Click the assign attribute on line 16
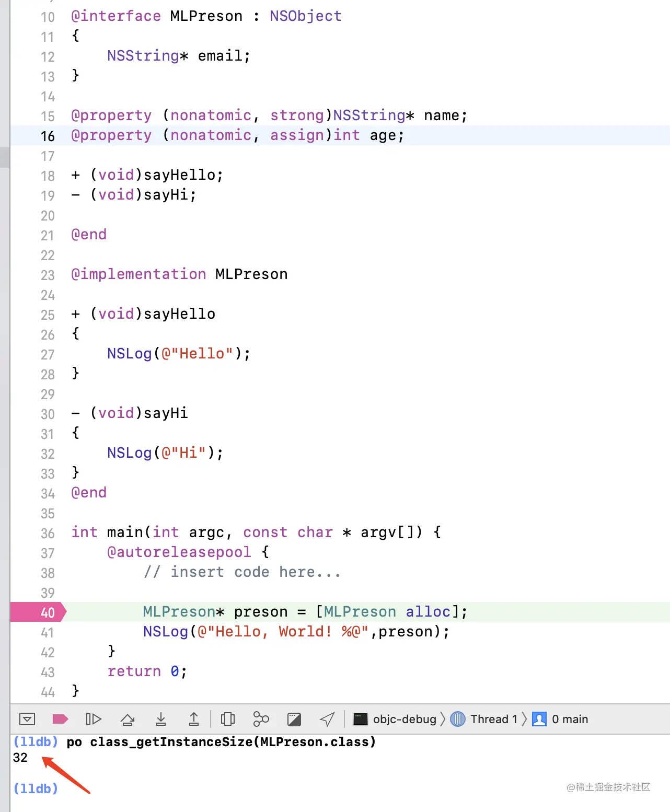670x812 pixels. point(297,135)
